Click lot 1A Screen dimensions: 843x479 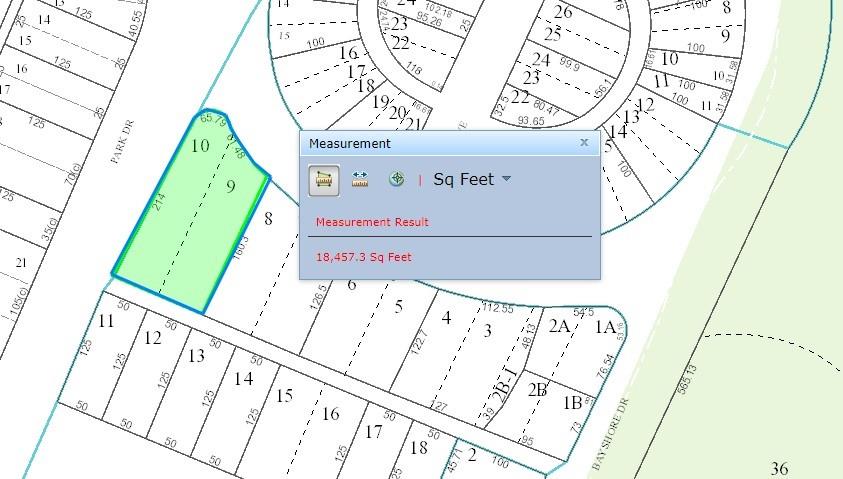click(x=605, y=327)
